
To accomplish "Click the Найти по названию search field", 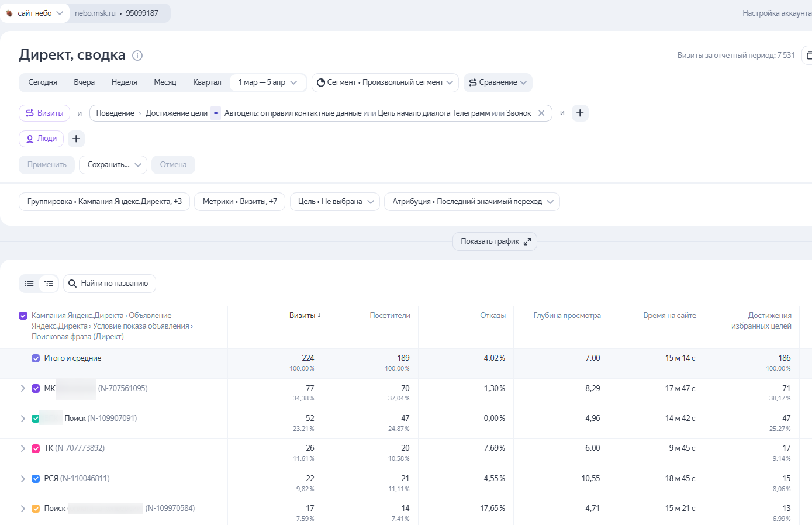I will (114, 284).
